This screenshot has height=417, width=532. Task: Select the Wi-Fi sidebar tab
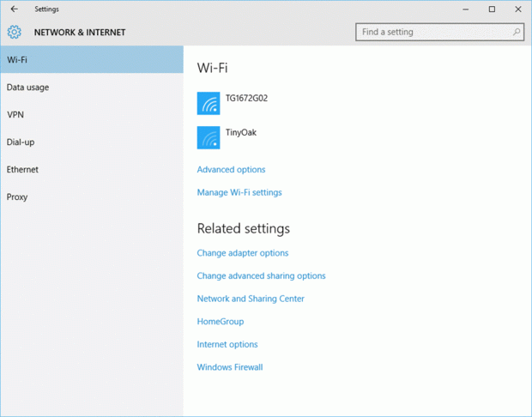[x=92, y=59]
